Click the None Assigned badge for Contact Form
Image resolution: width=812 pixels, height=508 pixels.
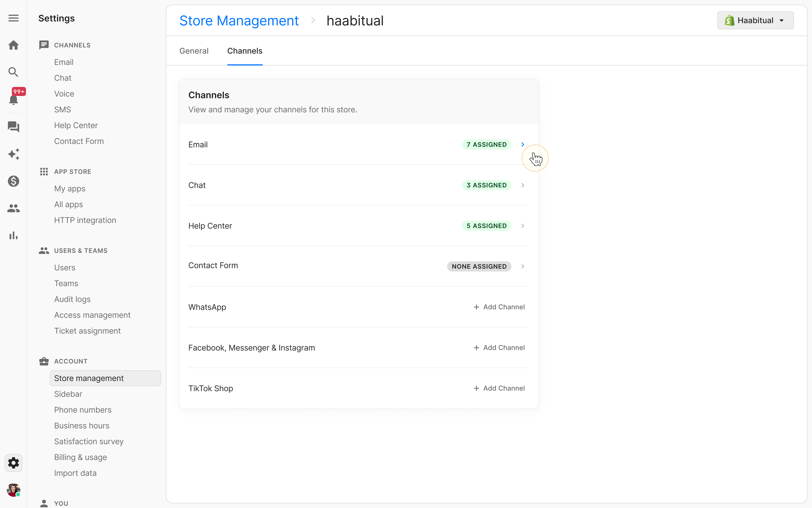point(479,266)
